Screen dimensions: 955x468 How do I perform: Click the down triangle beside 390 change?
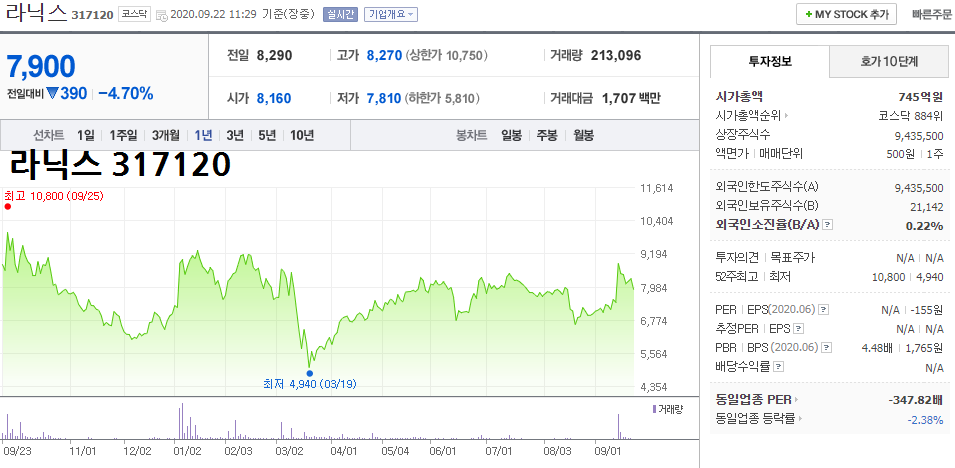[52, 94]
